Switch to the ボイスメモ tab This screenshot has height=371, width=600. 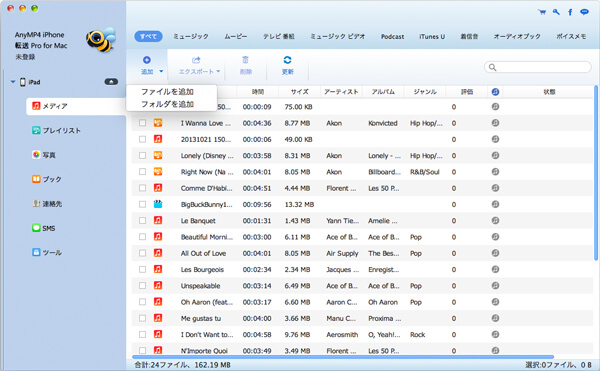point(571,36)
